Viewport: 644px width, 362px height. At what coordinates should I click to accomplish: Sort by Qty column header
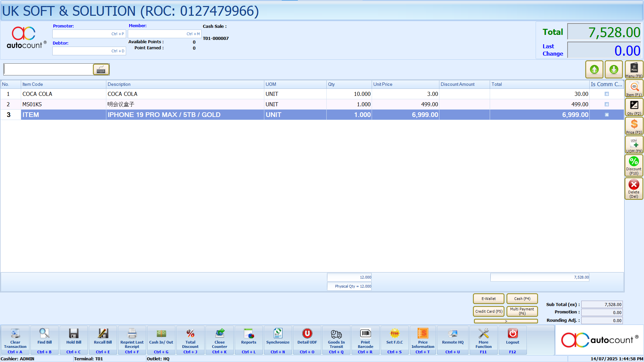pos(349,84)
